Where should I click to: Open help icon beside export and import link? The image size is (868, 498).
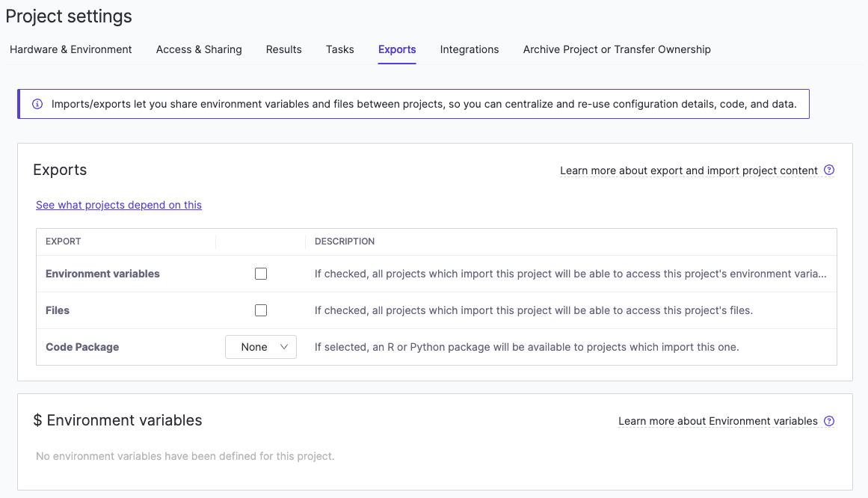click(x=828, y=170)
